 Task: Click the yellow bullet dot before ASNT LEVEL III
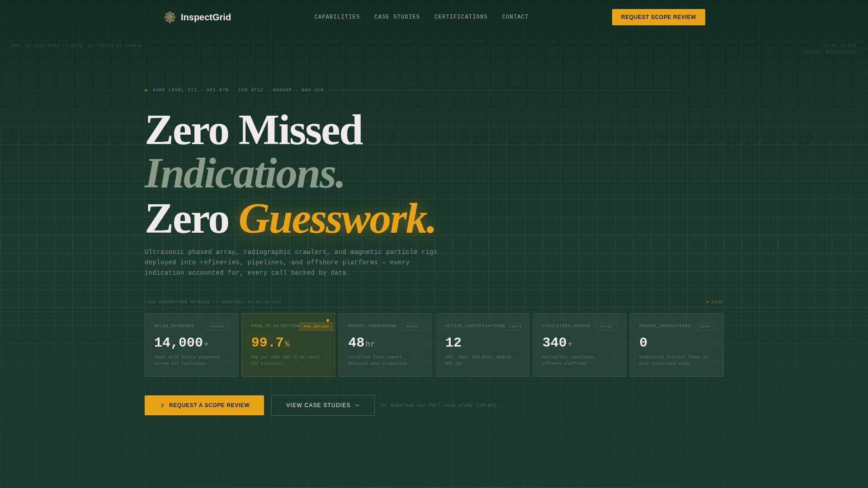pyautogui.click(x=146, y=90)
